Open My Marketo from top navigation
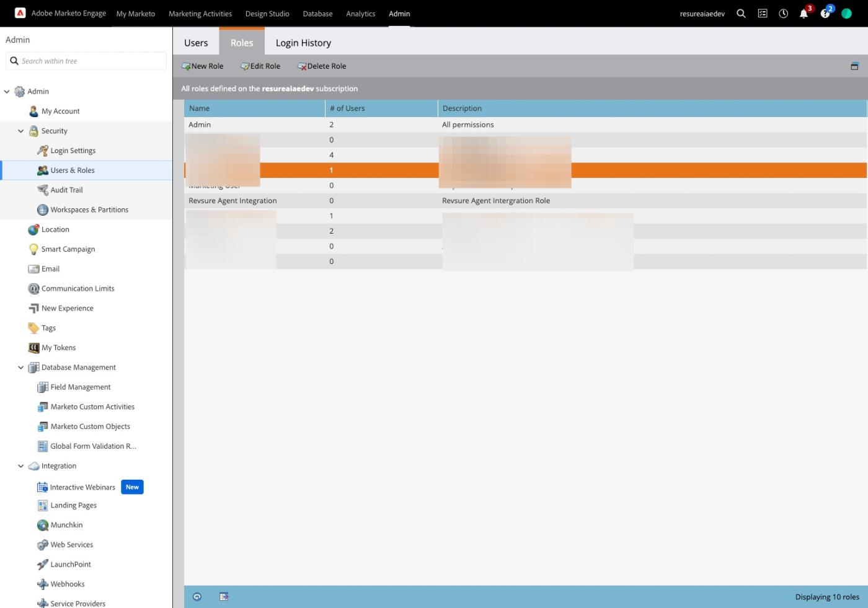 pyautogui.click(x=136, y=14)
